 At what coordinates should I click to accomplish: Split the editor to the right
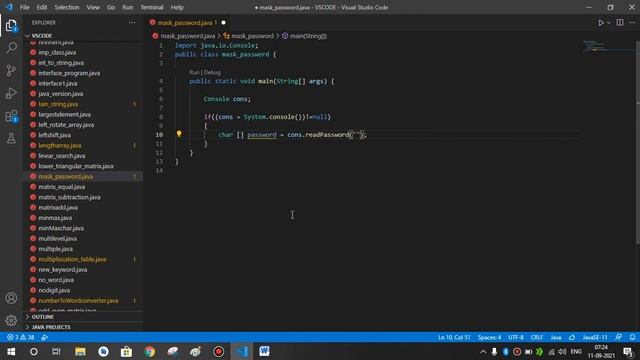click(x=620, y=23)
